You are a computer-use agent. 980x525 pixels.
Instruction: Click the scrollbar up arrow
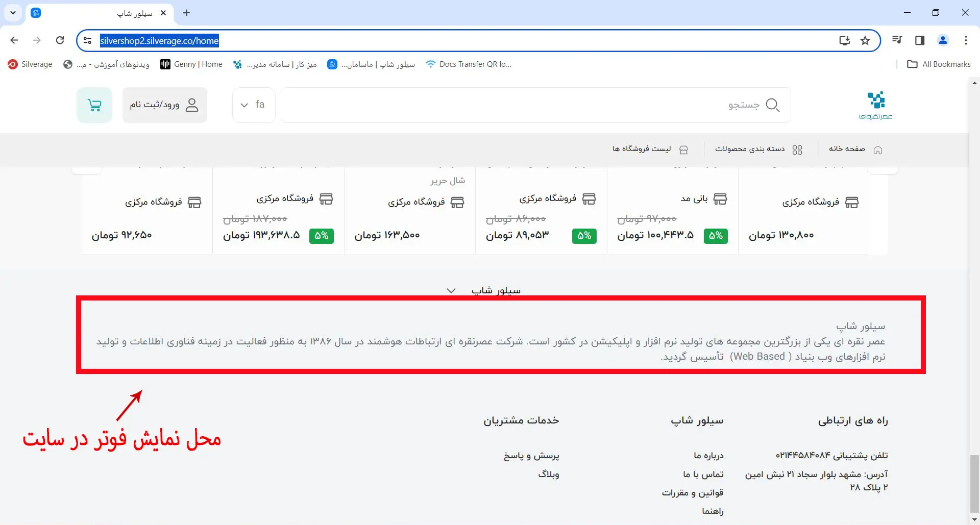(x=974, y=83)
